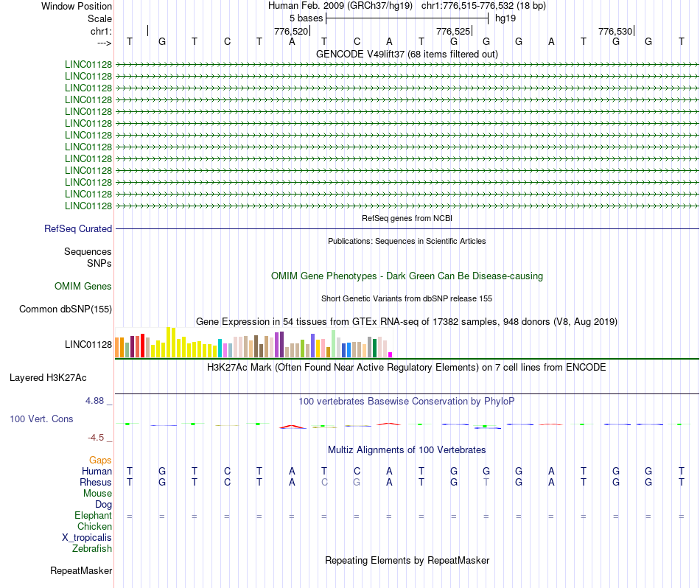Click the 'Human Feb. 2009 (GRCh37/hg19)' assembly text
The width and height of the screenshot is (700, 588).
point(340,6)
